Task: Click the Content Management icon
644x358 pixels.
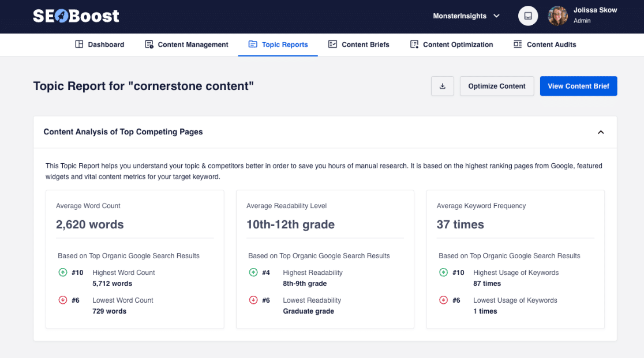Action: click(x=148, y=44)
